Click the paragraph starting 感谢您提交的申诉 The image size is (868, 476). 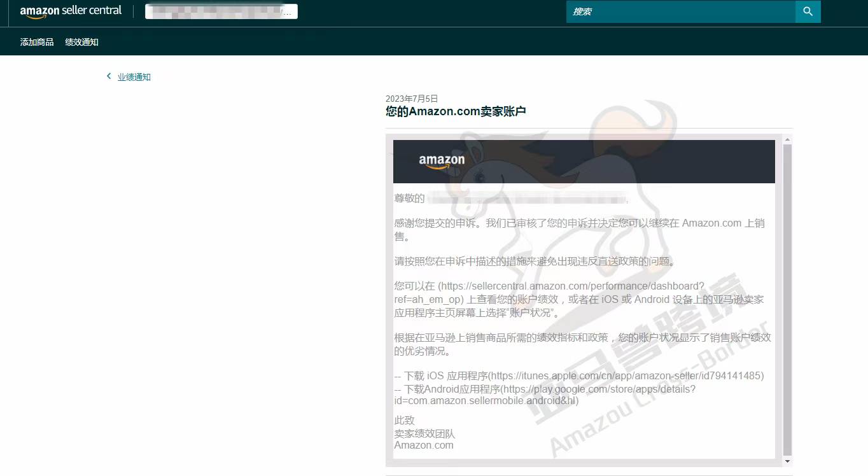coord(579,230)
